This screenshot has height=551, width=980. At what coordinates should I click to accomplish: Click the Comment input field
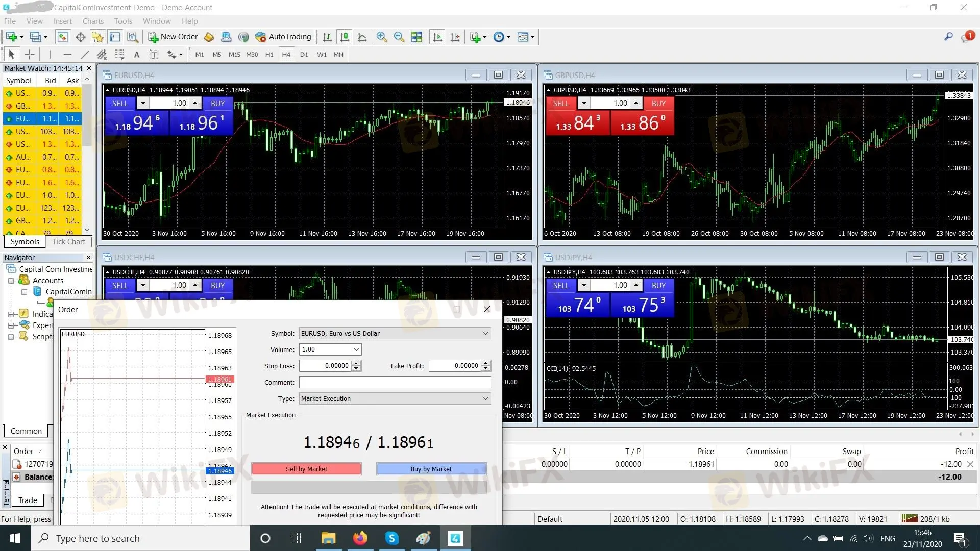pos(395,382)
